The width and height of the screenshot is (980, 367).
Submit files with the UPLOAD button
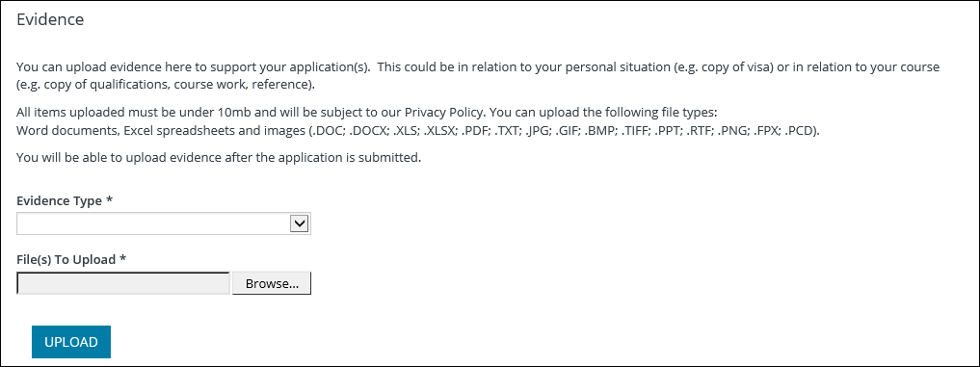pos(71,342)
